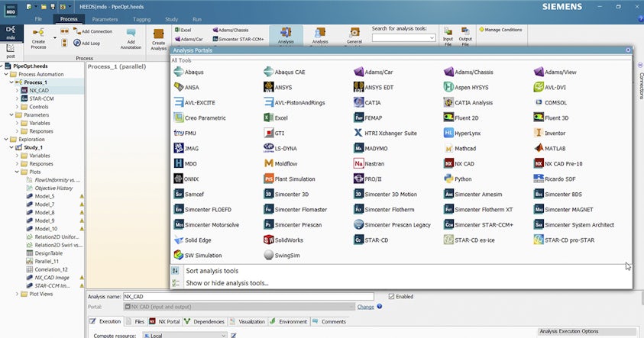The width and height of the screenshot is (644, 338).
Task: Pick the Ricardo SDF portal
Action: (x=555, y=179)
